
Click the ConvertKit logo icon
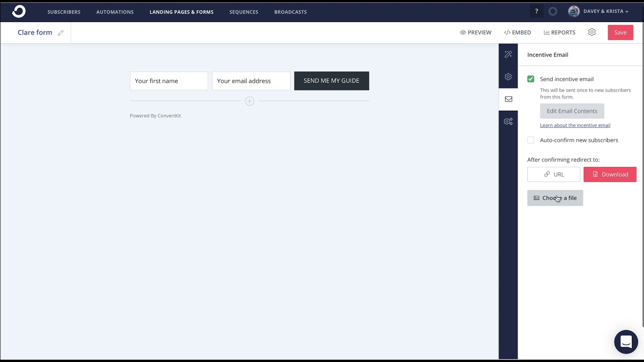(19, 11)
